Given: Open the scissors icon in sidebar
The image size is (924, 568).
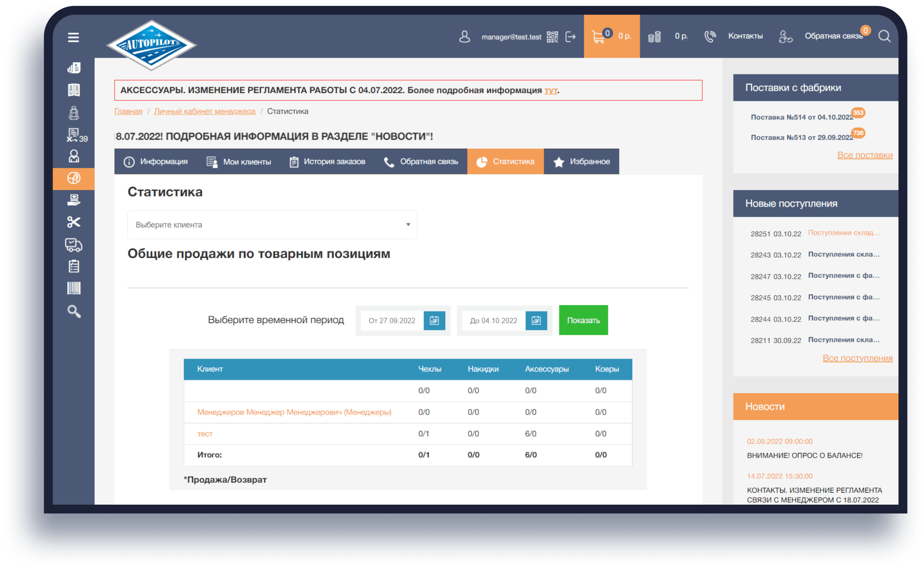Looking at the screenshot, I should coord(74,222).
